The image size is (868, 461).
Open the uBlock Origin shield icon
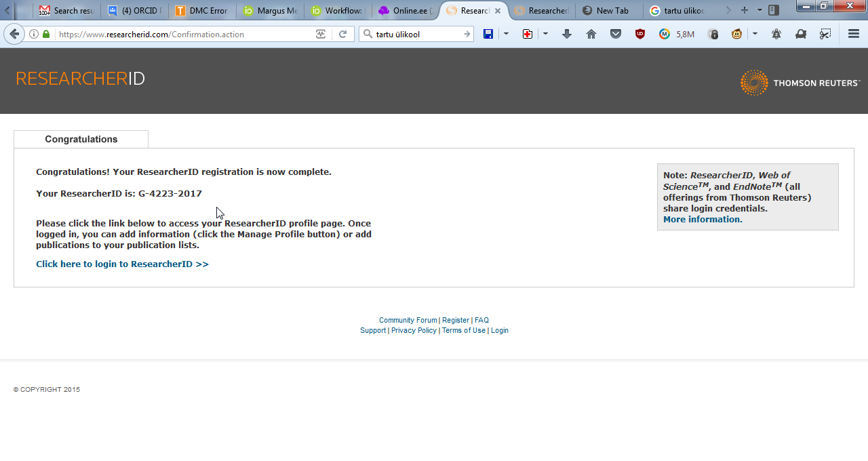pos(640,34)
